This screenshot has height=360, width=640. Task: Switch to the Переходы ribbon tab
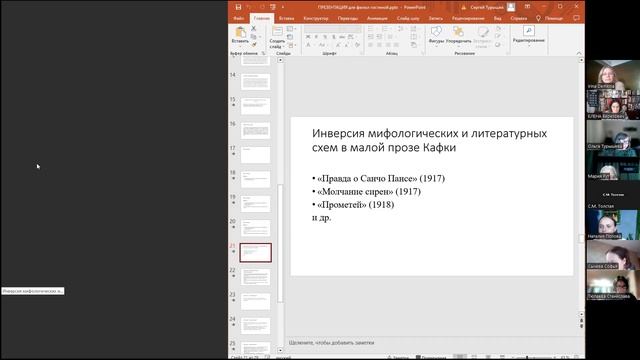pos(348,18)
